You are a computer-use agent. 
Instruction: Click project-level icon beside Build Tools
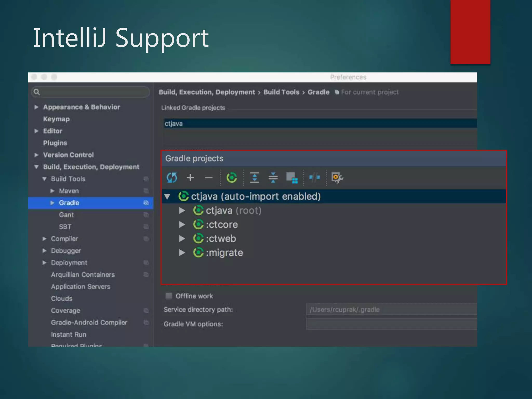click(x=146, y=179)
